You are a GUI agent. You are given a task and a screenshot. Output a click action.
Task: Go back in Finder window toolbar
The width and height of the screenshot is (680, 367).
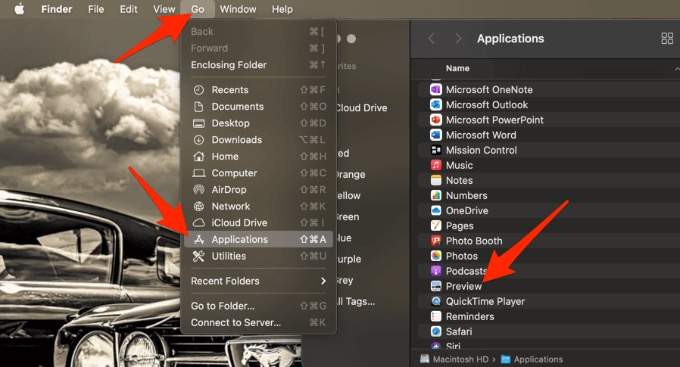pos(432,39)
